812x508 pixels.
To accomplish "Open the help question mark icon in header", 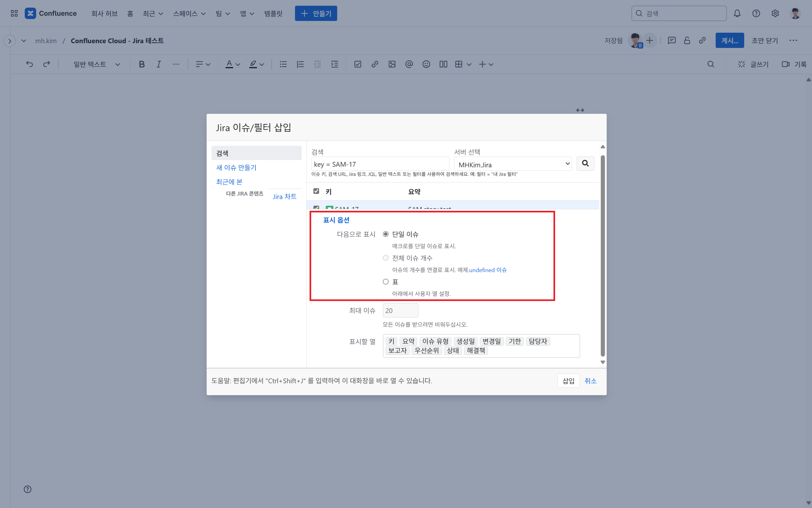I will click(x=756, y=13).
